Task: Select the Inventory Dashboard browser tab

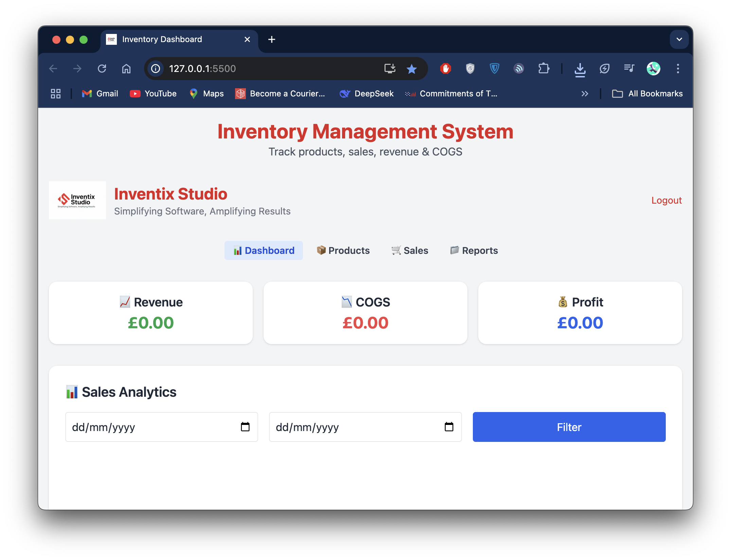Action: pyautogui.click(x=179, y=40)
